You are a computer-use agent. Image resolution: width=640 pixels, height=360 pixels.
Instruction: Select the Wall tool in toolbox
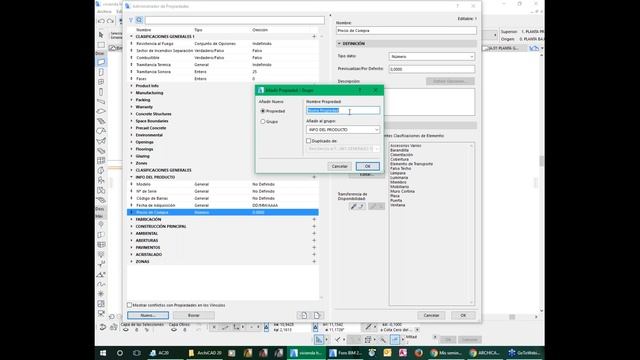click(x=101, y=62)
